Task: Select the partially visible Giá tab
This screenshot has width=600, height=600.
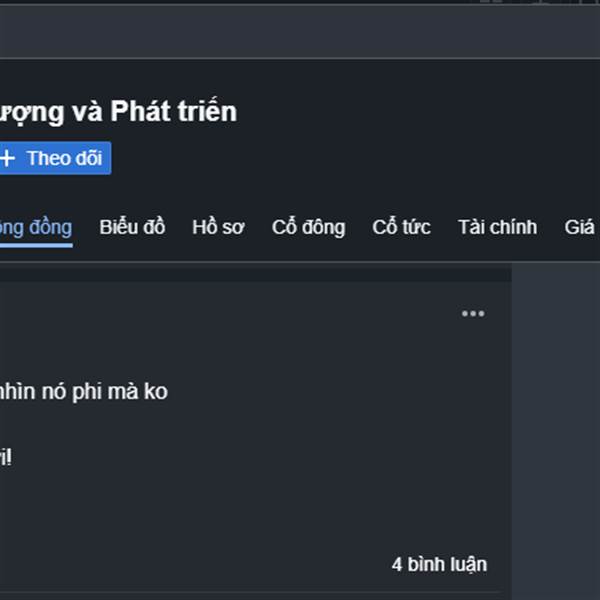Action: 580,227
